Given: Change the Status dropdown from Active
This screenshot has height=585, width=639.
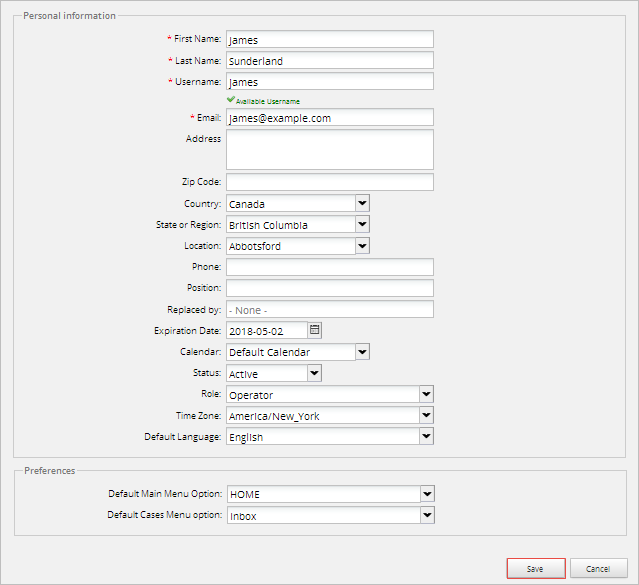Looking at the screenshot, I should pos(313,373).
